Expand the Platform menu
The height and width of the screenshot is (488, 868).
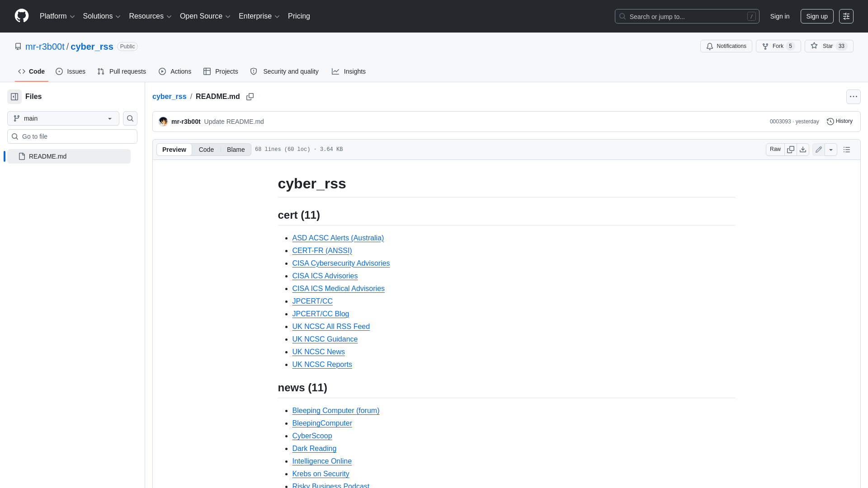click(57, 16)
